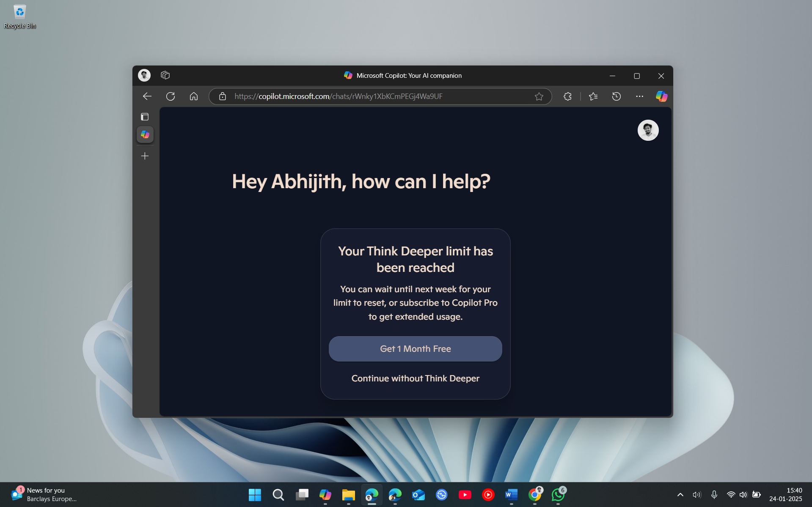Screen dimensions: 812x507
Task: Add this page to favorites with the star
Action: point(539,96)
